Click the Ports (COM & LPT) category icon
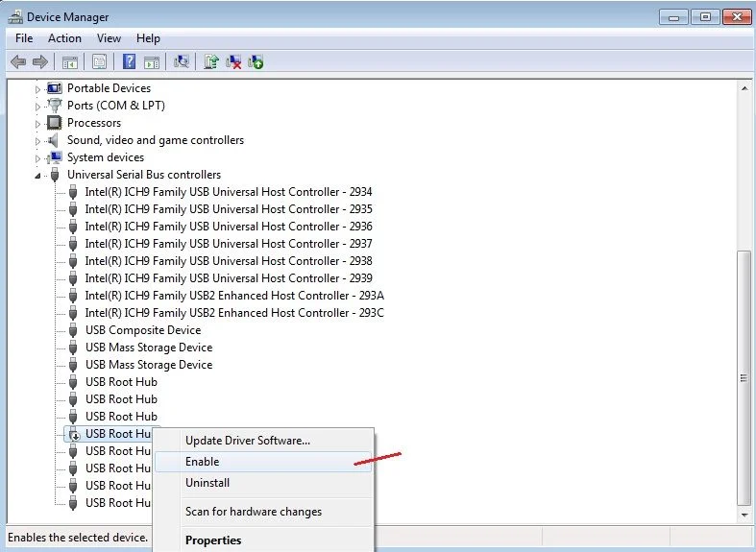Screen dimensions: 756x552 pyautogui.click(x=55, y=105)
